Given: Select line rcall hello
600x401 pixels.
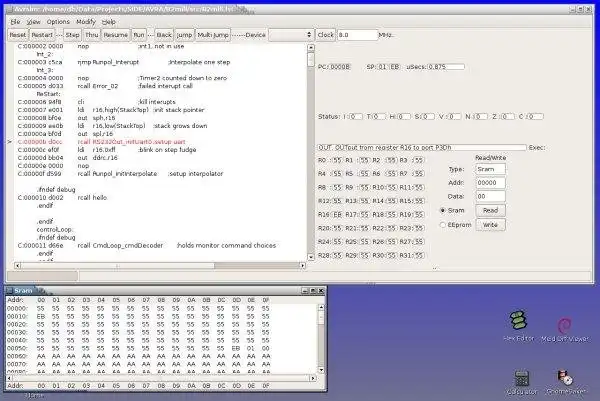Looking at the screenshot, I should tap(62, 198).
